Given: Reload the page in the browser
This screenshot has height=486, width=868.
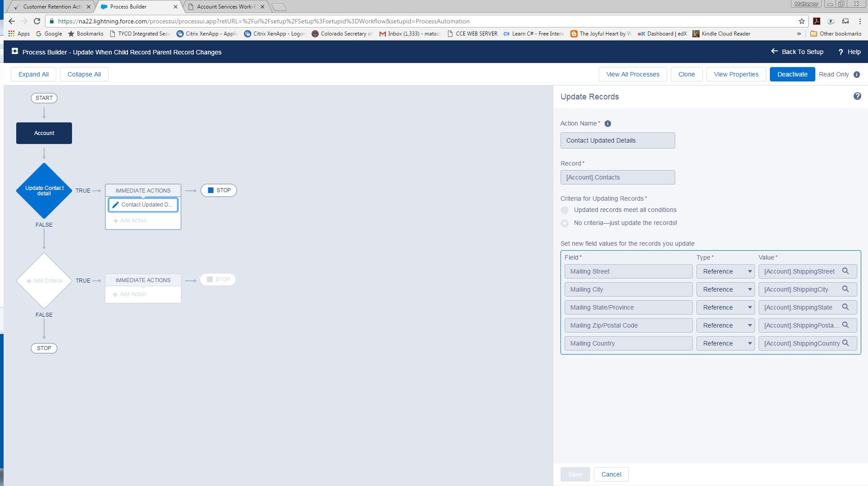Looking at the screenshot, I should (x=37, y=21).
